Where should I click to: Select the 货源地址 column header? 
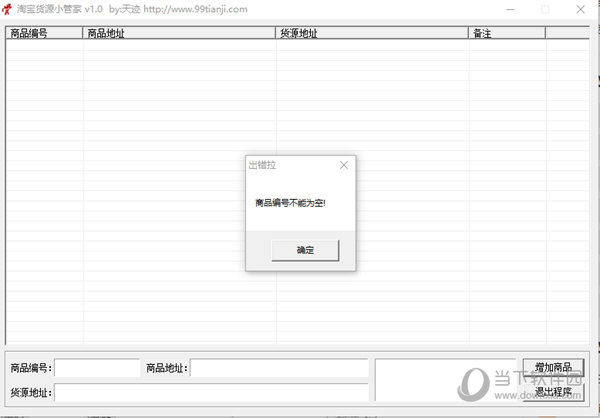[372, 33]
